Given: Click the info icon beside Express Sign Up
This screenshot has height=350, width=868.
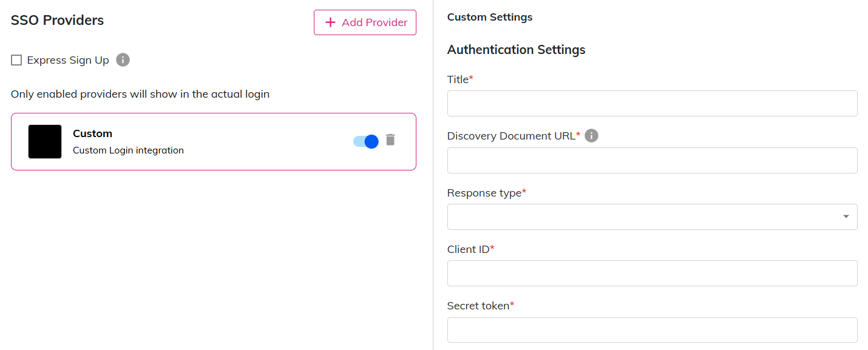Looking at the screenshot, I should [123, 60].
